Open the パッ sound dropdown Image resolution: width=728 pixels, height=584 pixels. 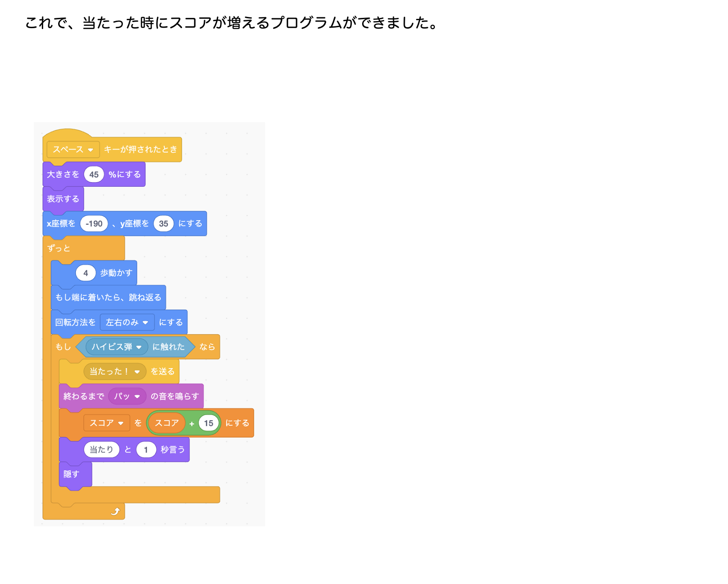(127, 397)
